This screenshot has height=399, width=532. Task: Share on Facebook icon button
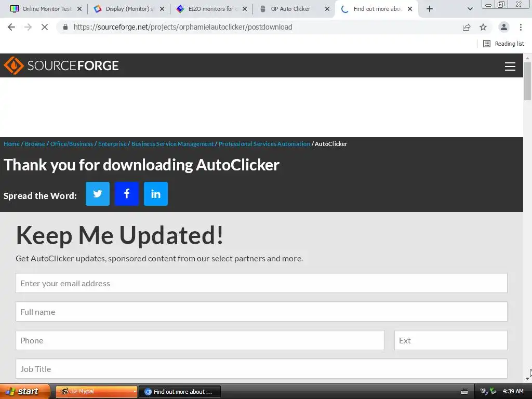127,194
